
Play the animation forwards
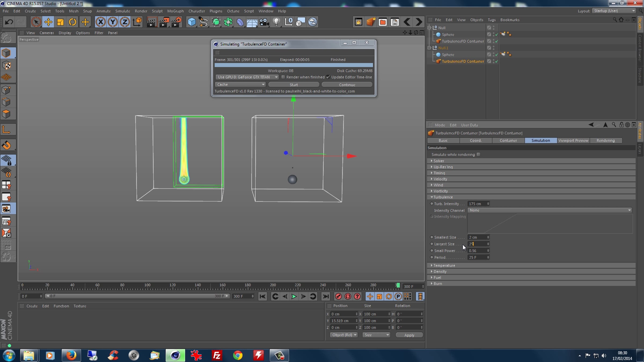point(294,296)
